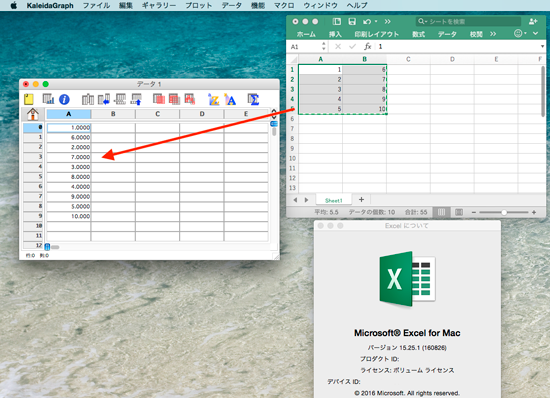The width and height of the screenshot is (550, 398).
Task: Switch Excel to page layout view
Action: pos(459,212)
